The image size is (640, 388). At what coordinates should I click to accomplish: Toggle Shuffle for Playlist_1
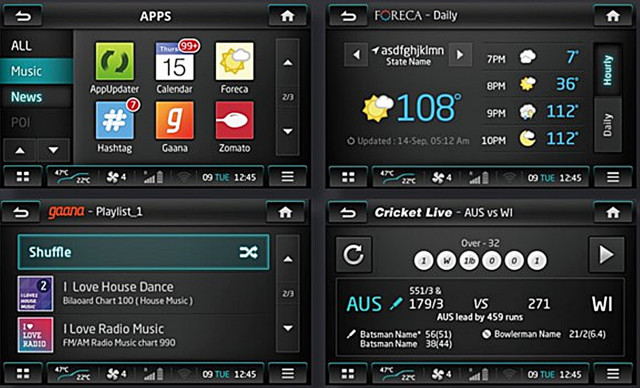[x=143, y=252]
